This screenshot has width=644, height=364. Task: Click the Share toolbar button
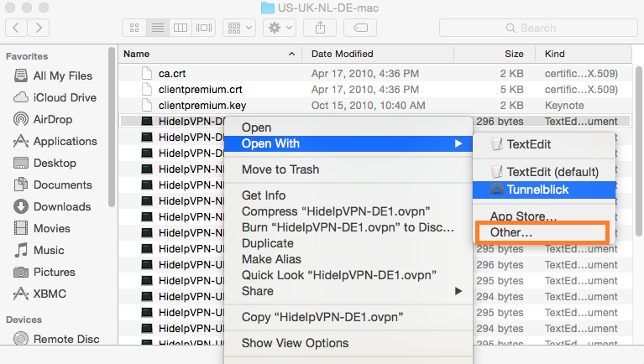pos(320,28)
